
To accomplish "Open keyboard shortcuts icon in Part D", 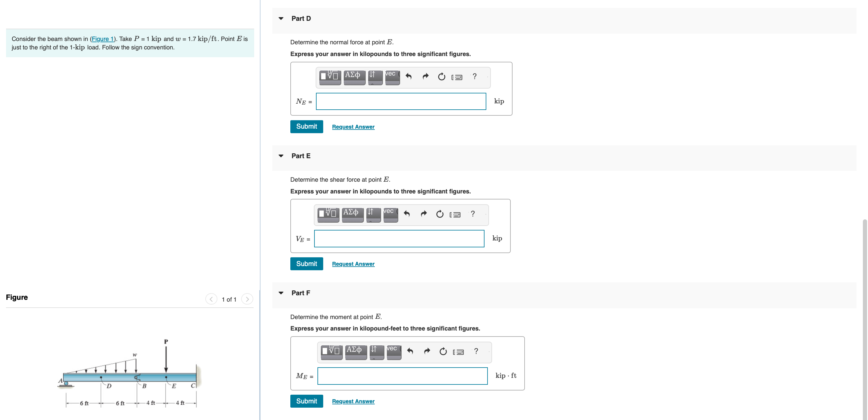I will click(x=456, y=77).
